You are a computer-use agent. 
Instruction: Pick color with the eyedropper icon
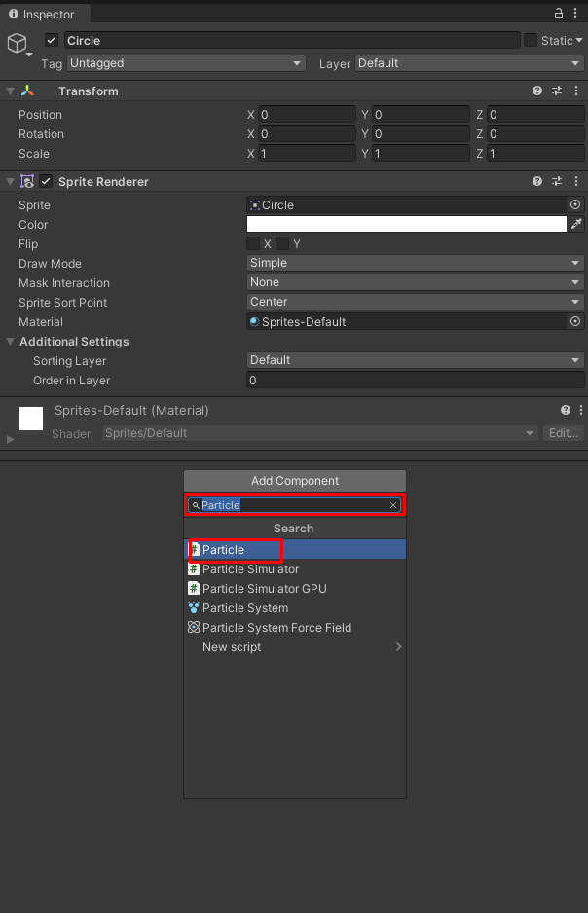pos(576,224)
